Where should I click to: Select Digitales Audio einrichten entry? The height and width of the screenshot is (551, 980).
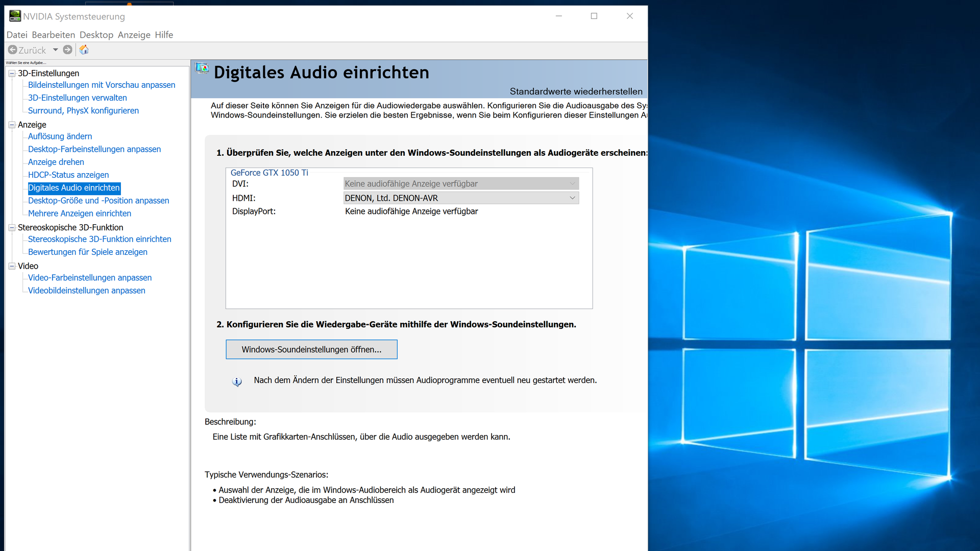point(74,188)
